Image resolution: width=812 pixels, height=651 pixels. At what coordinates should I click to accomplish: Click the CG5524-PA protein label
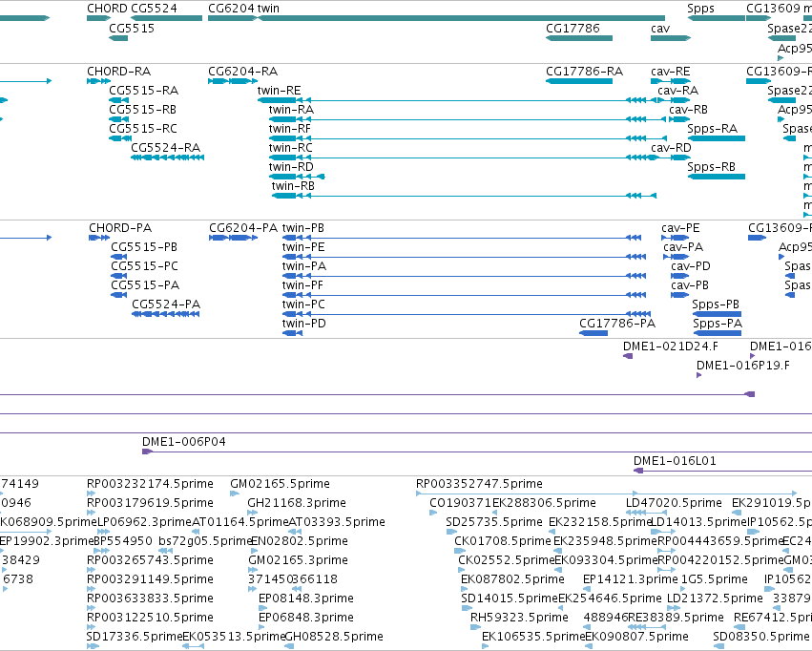(166, 304)
